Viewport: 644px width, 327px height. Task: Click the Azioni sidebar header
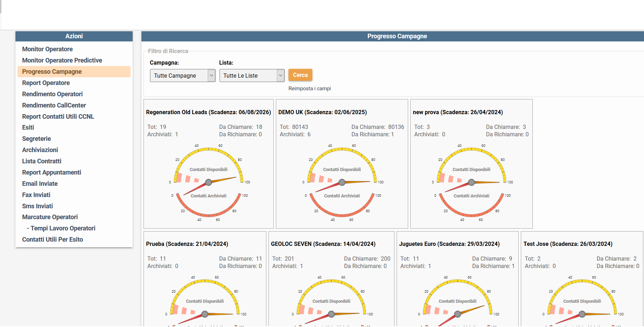tap(74, 36)
